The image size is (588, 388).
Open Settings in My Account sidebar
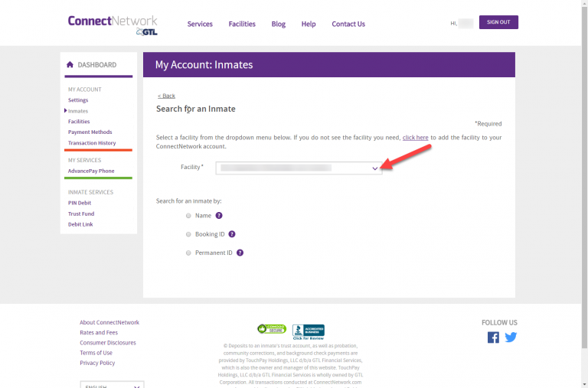pyautogui.click(x=78, y=100)
